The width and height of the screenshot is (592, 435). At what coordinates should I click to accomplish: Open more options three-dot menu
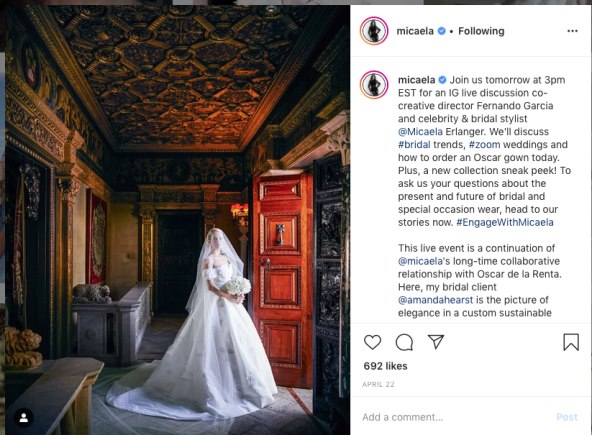click(572, 31)
